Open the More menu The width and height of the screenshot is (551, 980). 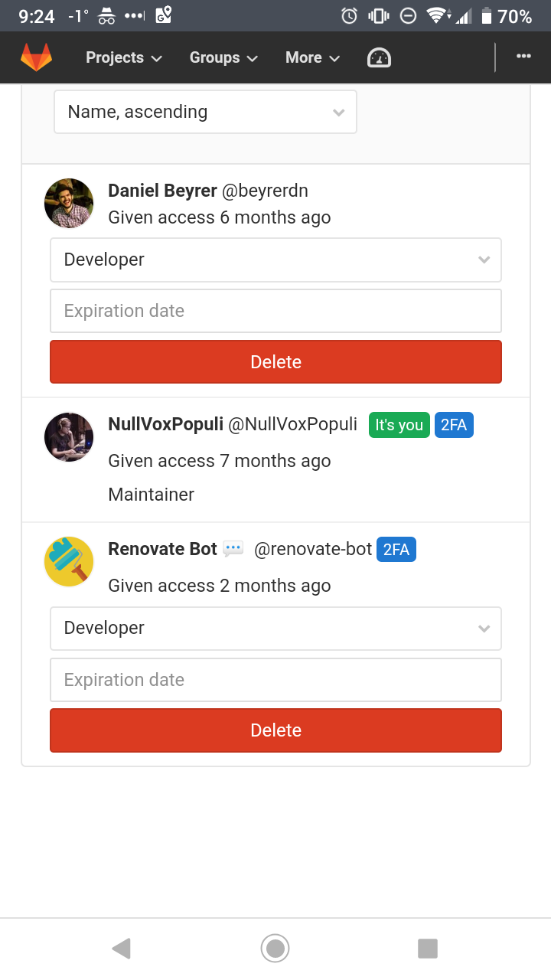312,57
